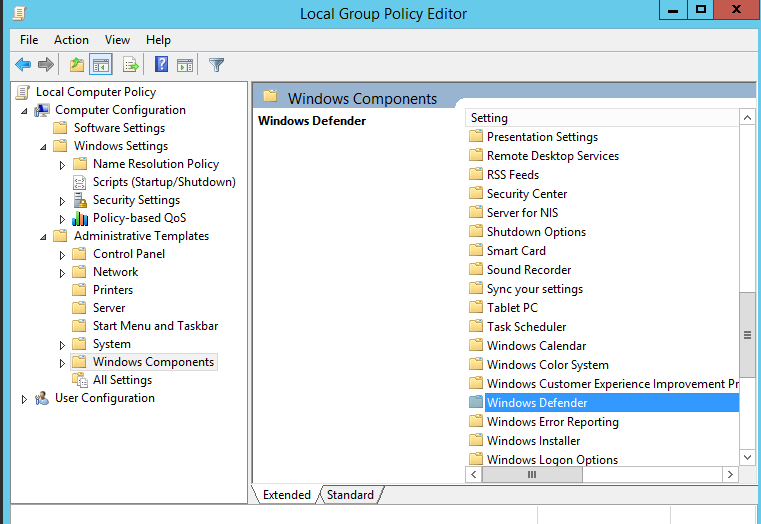Select Security Center in the list
The height and width of the screenshot is (524, 761).
(527, 194)
